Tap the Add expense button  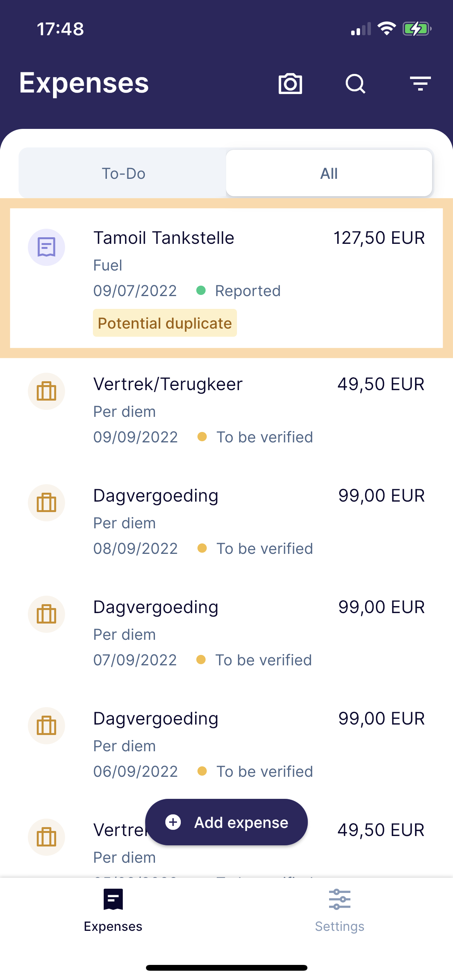[x=226, y=822]
